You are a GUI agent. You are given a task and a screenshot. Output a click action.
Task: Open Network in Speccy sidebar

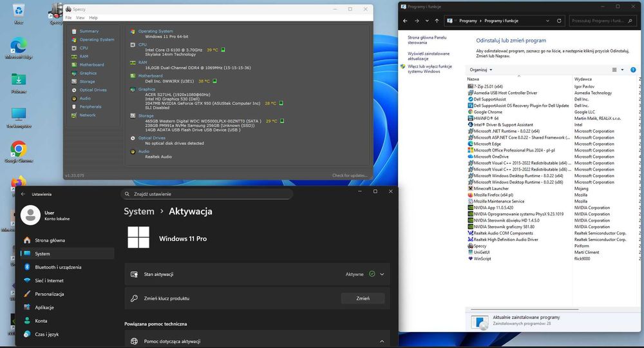[88, 115]
